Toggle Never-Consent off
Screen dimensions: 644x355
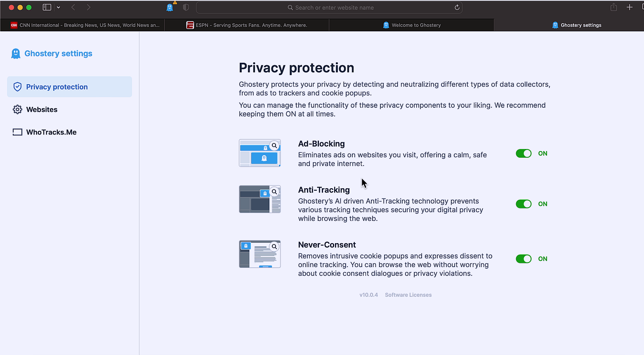pos(523,259)
